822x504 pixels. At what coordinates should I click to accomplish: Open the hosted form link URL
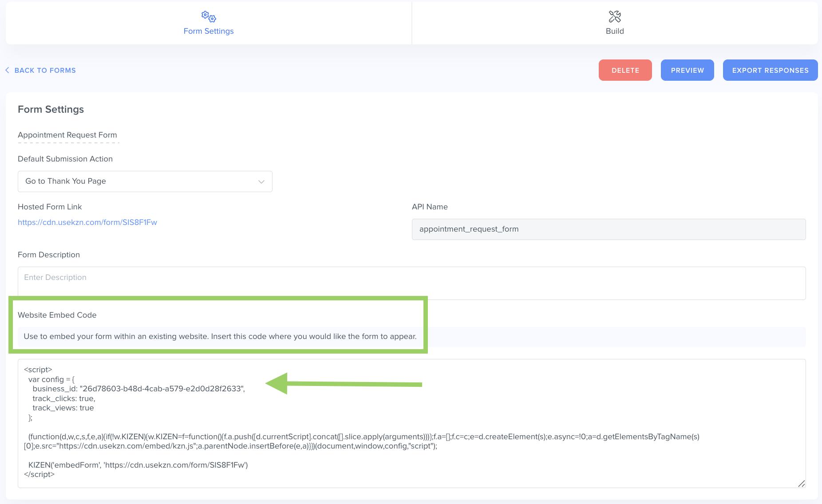pos(87,222)
